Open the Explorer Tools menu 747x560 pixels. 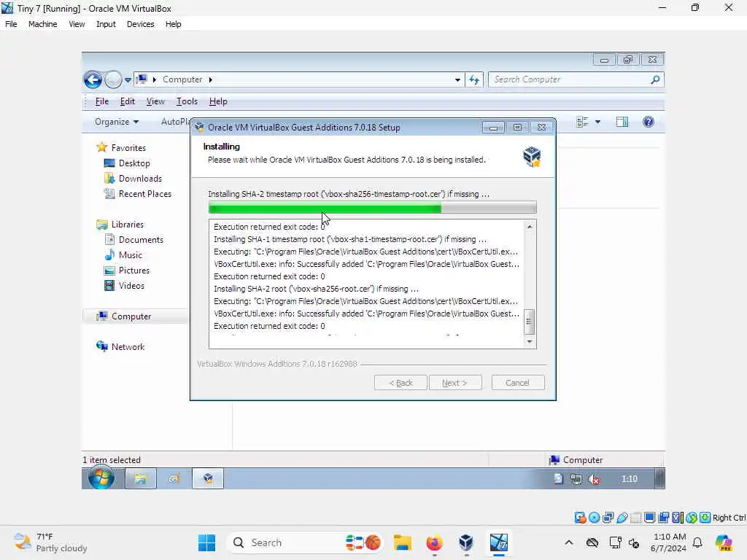point(187,101)
